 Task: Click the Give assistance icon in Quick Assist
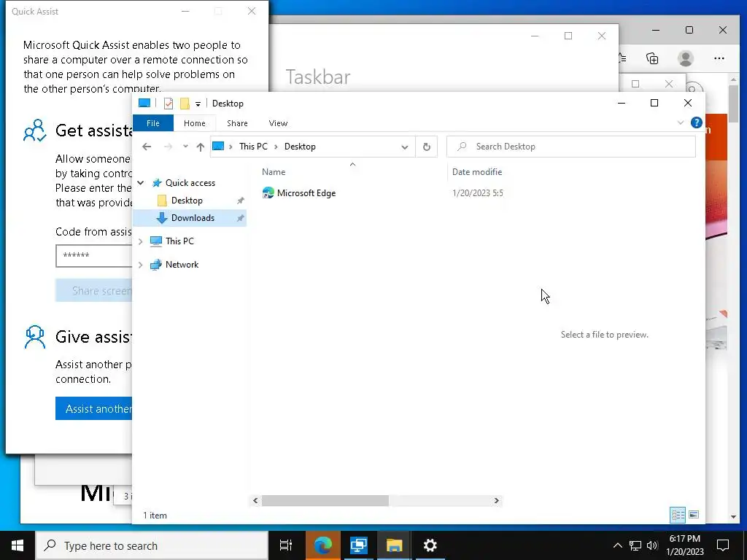[35, 337]
